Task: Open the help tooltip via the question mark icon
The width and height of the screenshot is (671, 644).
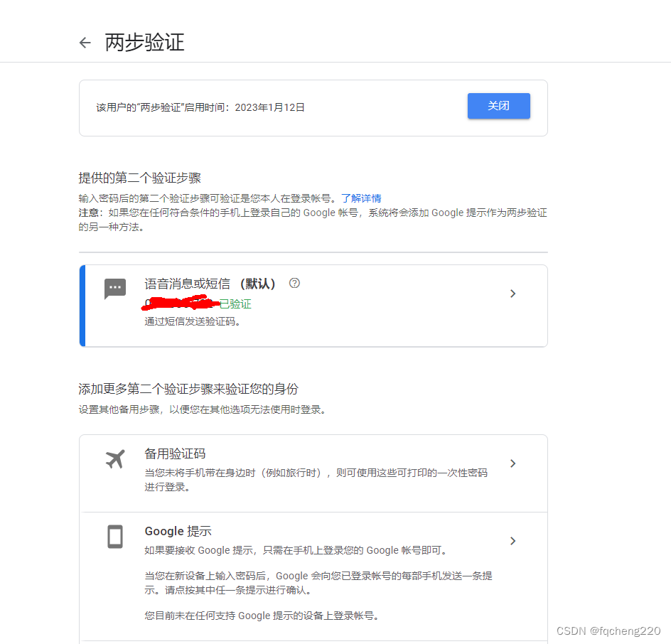Action: click(294, 283)
